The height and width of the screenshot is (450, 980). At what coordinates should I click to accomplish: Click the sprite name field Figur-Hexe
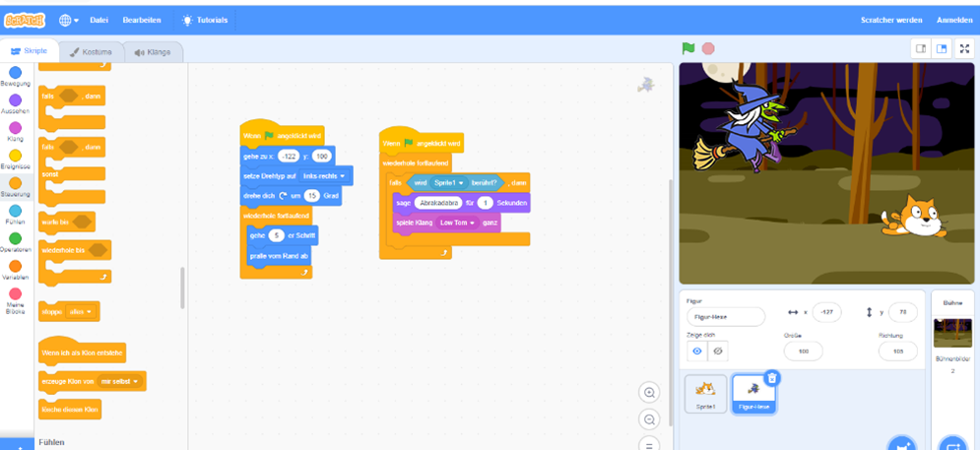[726, 316]
